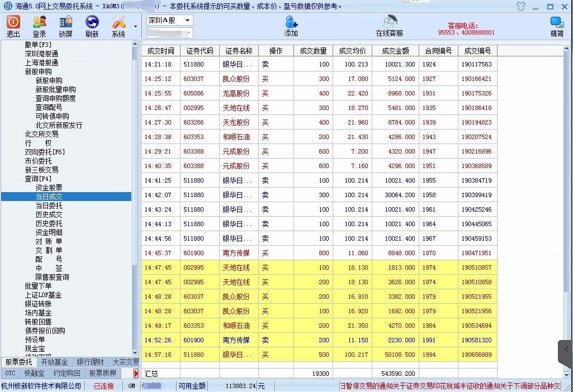Click the red arrow to scroll bottom tabs
Screen dimensions: 573x392
click(135, 373)
